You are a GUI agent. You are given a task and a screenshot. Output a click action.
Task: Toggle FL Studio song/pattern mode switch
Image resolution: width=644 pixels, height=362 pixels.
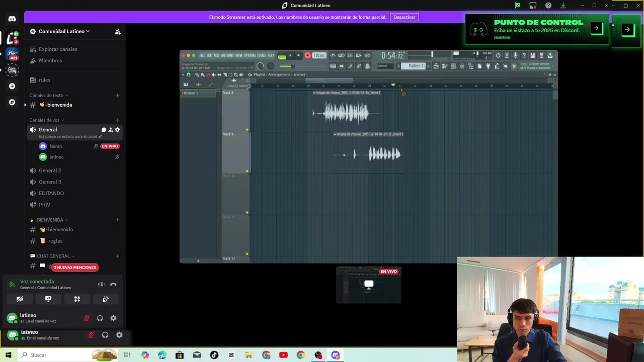pyautogui.click(x=282, y=57)
